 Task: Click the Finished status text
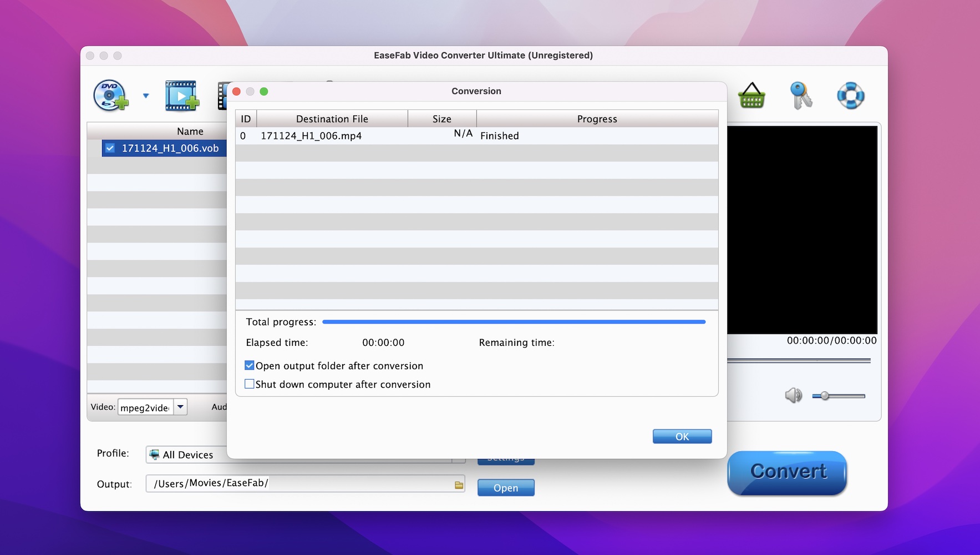pos(500,136)
